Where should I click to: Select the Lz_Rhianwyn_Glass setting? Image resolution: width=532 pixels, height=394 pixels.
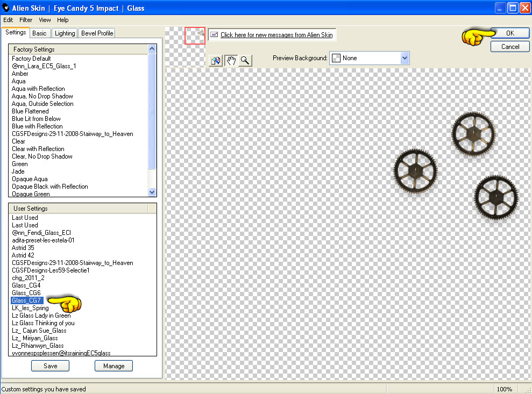[x=38, y=346]
